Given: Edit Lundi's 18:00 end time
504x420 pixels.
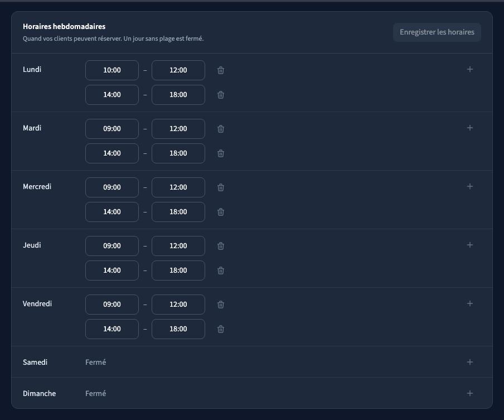Looking at the screenshot, I should [178, 95].
